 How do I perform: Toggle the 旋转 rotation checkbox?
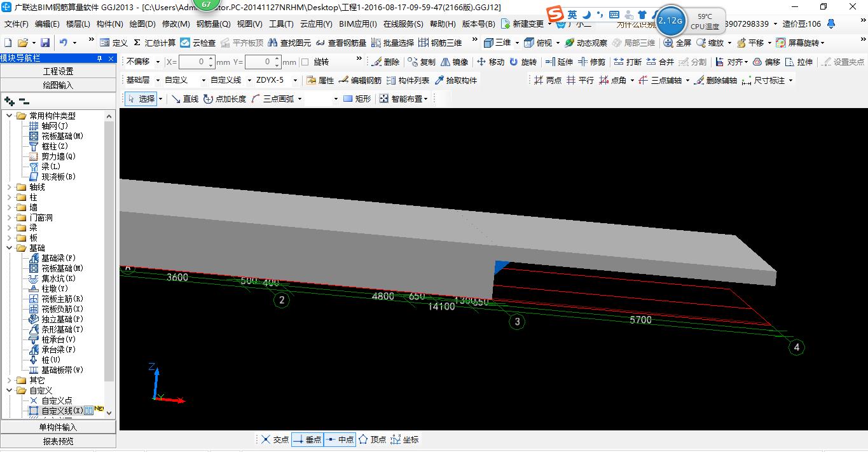pyautogui.click(x=305, y=62)
